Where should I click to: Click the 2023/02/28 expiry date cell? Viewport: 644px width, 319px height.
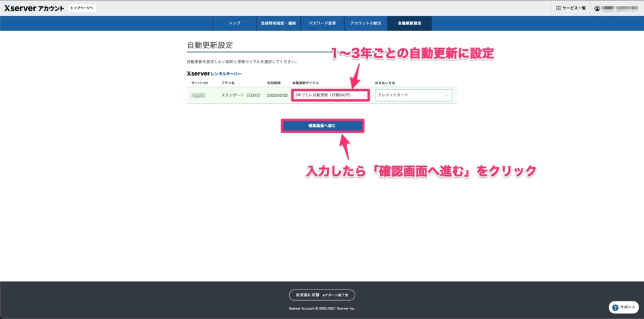pyautogui.click(x=277, y=95)
